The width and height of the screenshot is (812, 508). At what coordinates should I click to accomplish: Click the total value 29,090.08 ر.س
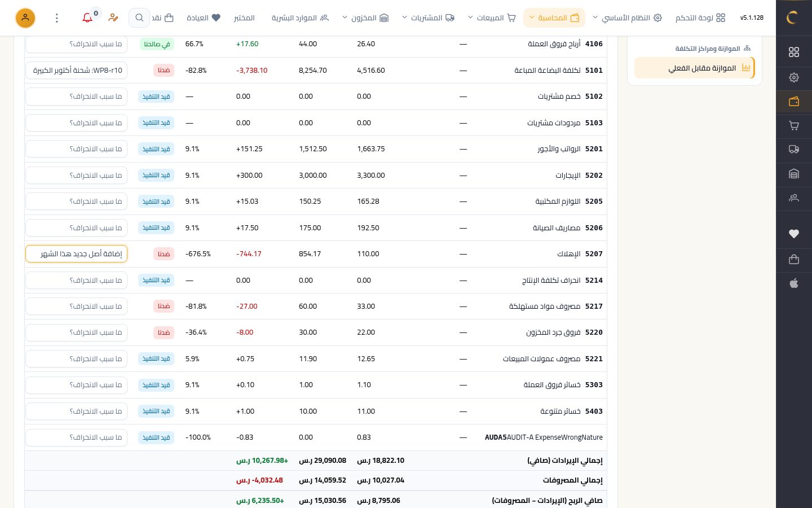(323, 461)
